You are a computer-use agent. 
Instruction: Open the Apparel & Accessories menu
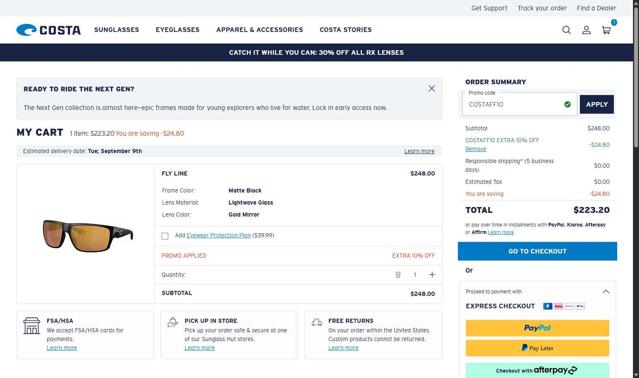(x=260, y=29)
